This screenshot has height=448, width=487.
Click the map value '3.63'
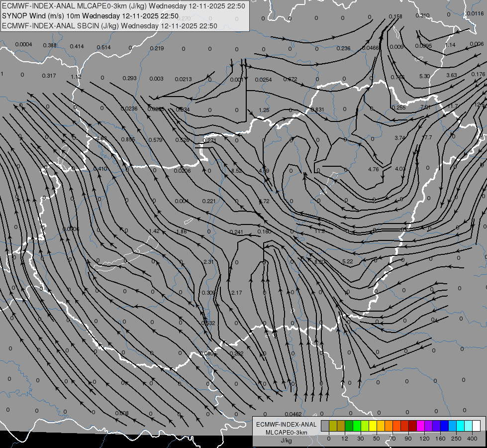coord(452,75)
